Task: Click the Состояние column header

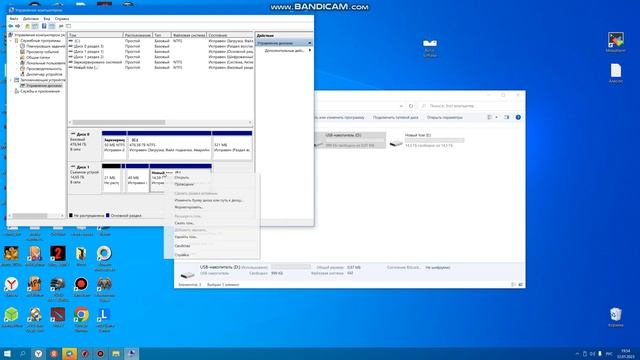Action: point(230,36)
